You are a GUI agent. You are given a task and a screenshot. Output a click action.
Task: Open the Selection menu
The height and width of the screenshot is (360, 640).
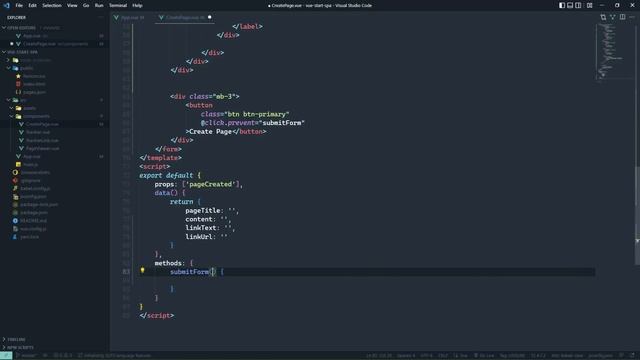pyautogui.click(x=52, y=5)
